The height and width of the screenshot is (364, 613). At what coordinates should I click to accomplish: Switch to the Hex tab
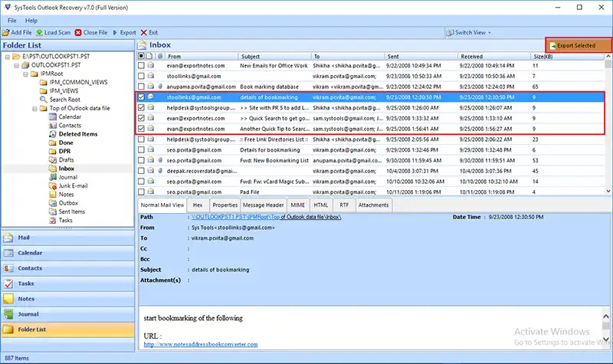[x=198, y=205]
